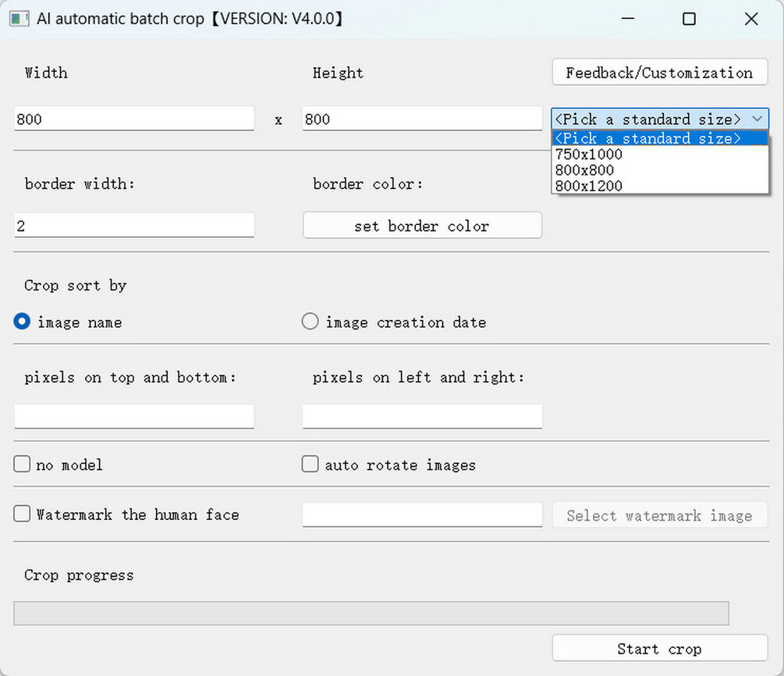Click the Start crop button
This screenshot has height=676, width=784.
click(660, 649)
